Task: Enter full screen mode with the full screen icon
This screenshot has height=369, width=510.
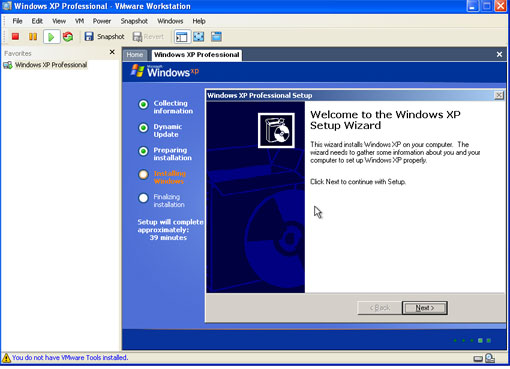Action: point(199,37)
